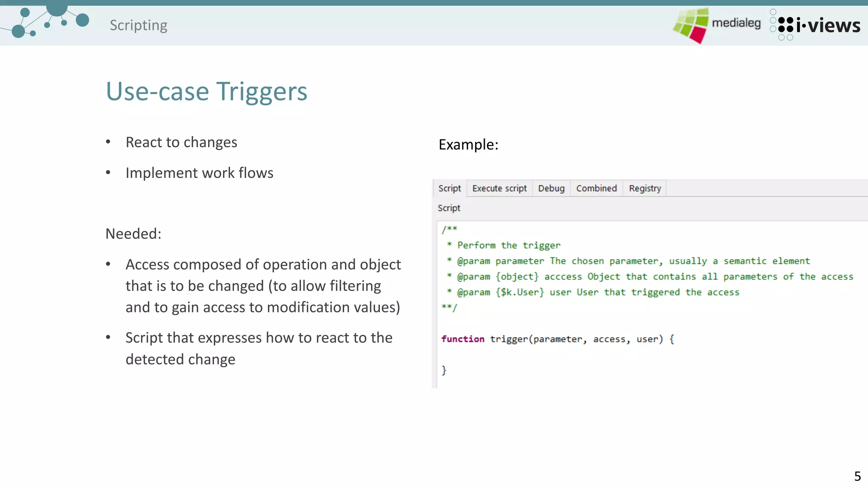This screenshot has height=488, width=868.
Task: Click the '@param parameter The chosen parameter' line
Action: coord(628,261)
